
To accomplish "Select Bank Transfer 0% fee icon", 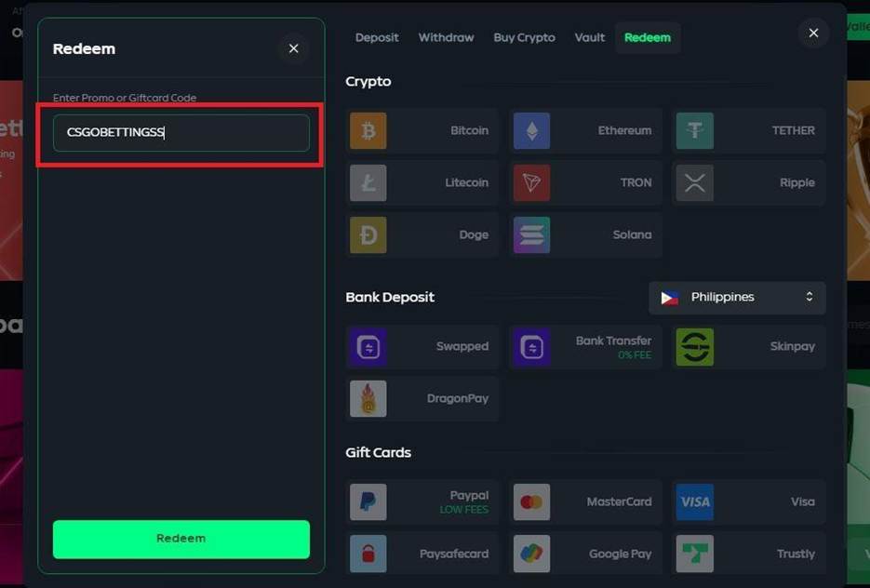I will coord(531,347).
